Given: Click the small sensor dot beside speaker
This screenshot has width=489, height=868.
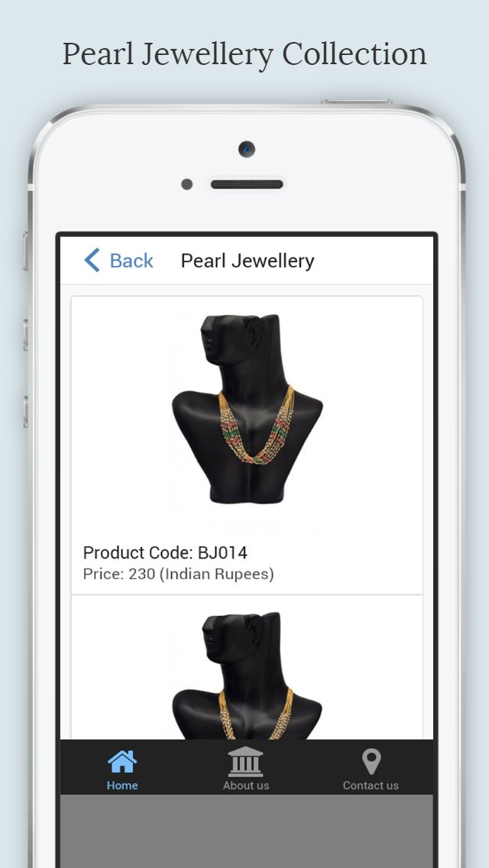Looking at the screenshot, I should coord(187,184).
